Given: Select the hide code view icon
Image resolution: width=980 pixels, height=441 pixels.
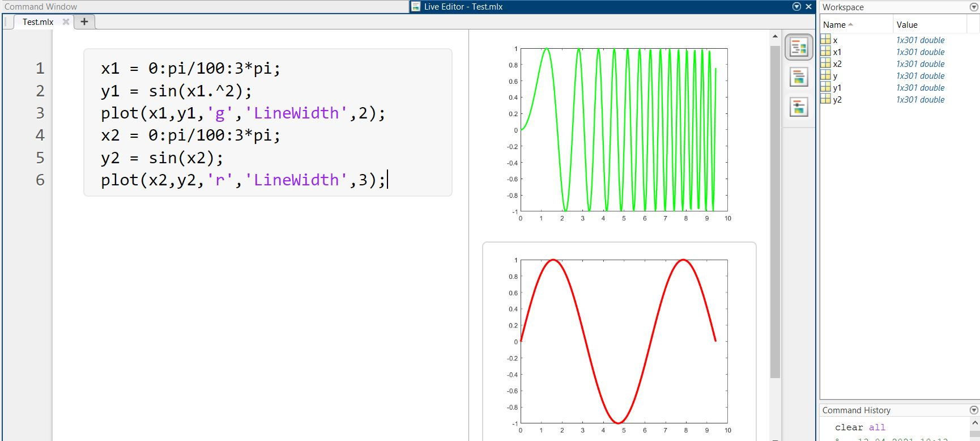Looking at the screenshot, I should [799, 107].
